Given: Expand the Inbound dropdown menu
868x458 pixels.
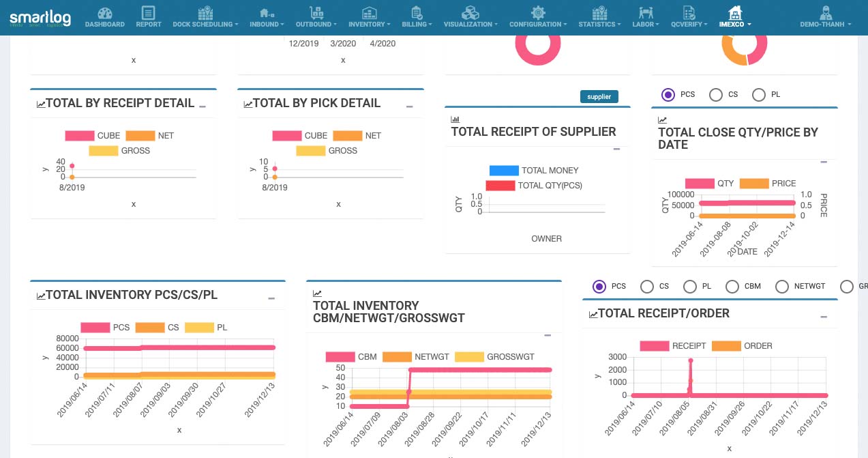Looking at the screenshot, I should (265, 14).
